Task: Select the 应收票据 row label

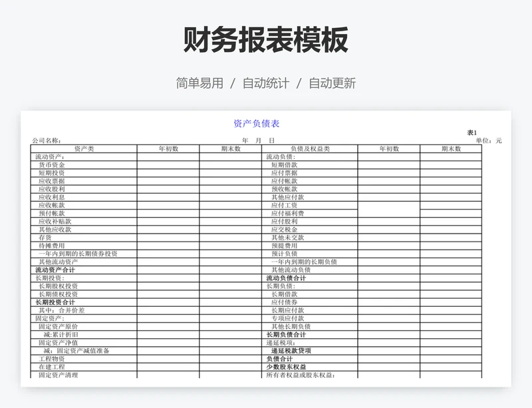Action: pyautogui.click(x=52, y=181)
